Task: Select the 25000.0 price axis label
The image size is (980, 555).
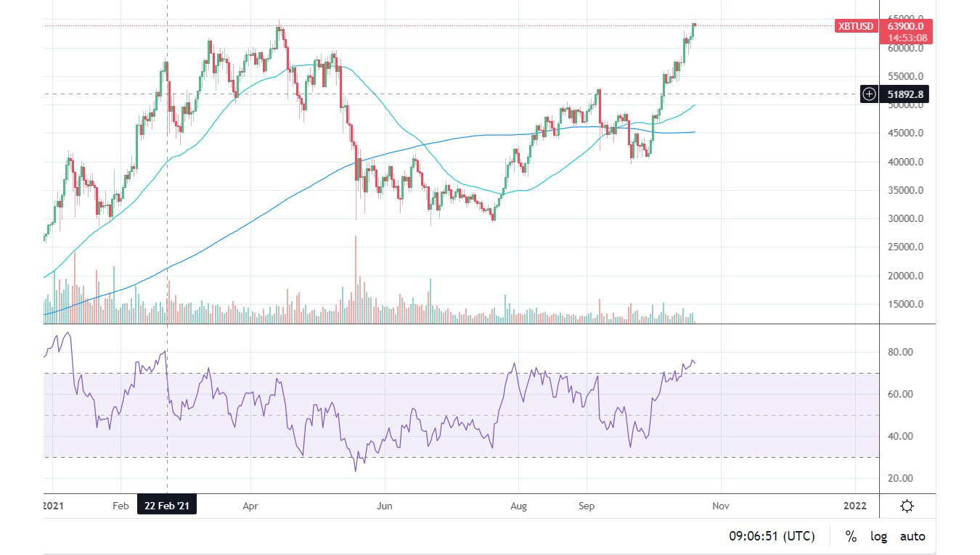Action: tap(906, 247)
